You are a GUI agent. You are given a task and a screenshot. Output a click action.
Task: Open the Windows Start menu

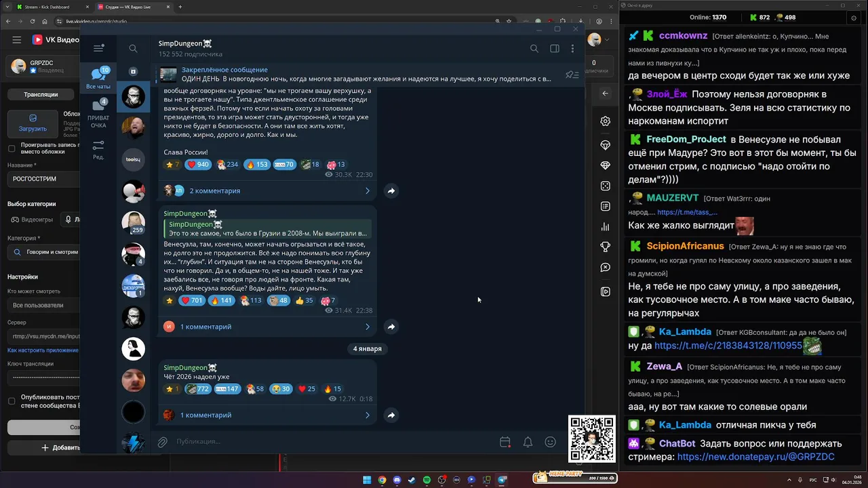point(367,480)
